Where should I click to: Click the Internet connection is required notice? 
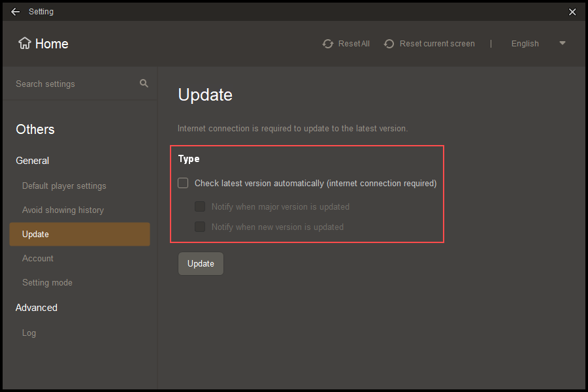click(x=293, y=129)
